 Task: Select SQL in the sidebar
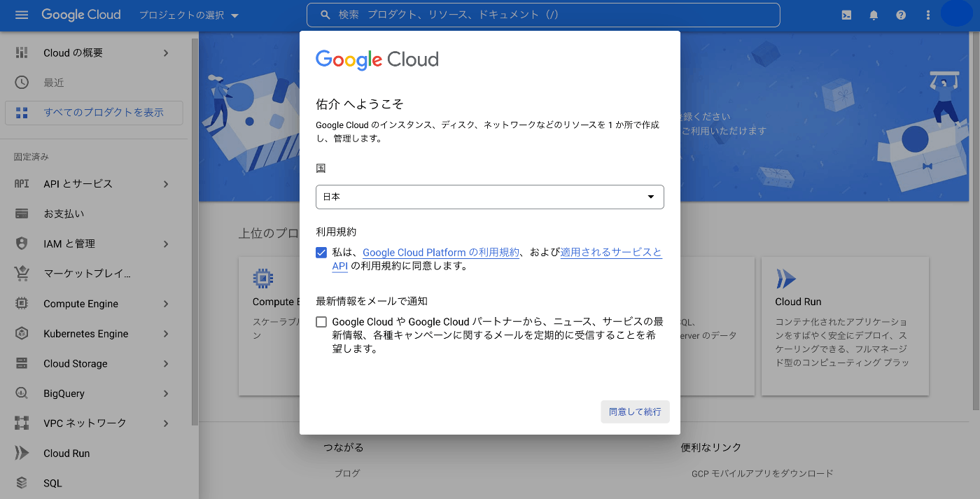52,484
